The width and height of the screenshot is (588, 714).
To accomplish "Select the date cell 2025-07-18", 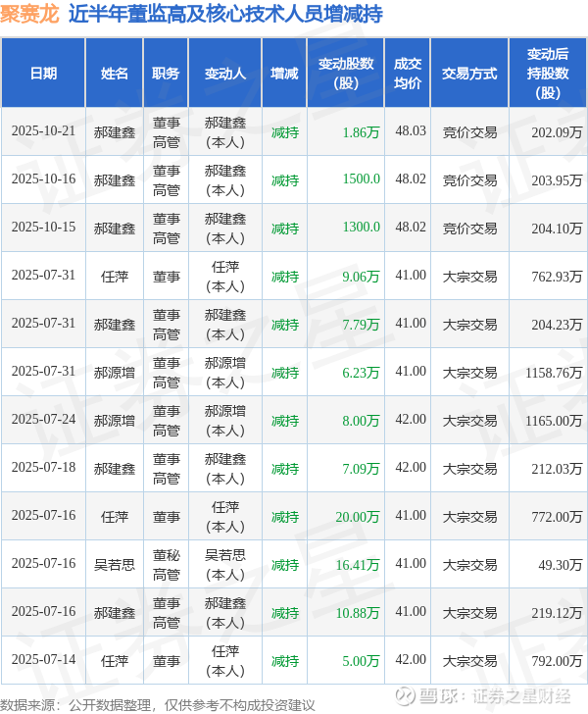I will (x=43, y=468).
